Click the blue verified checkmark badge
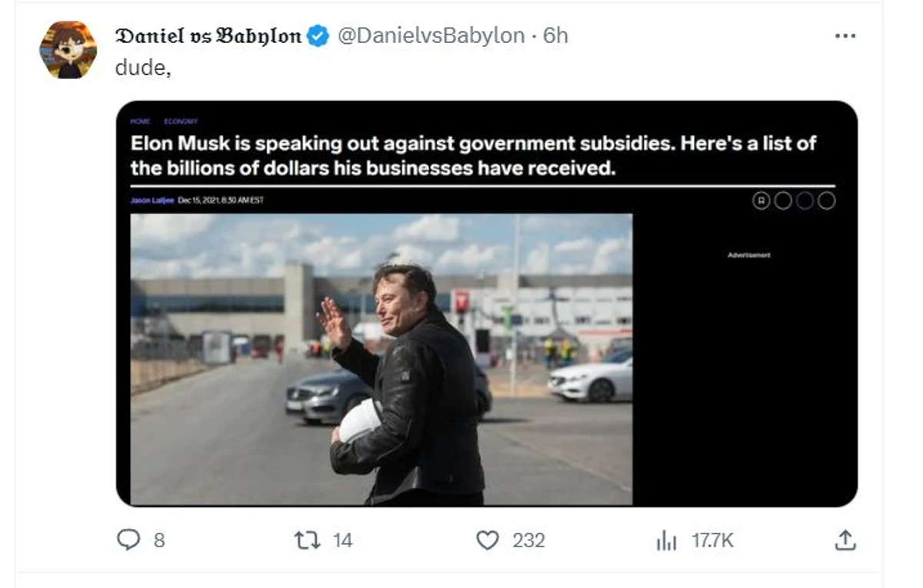Viewport: 923px width, 588px height. click(x=319, y=35)
